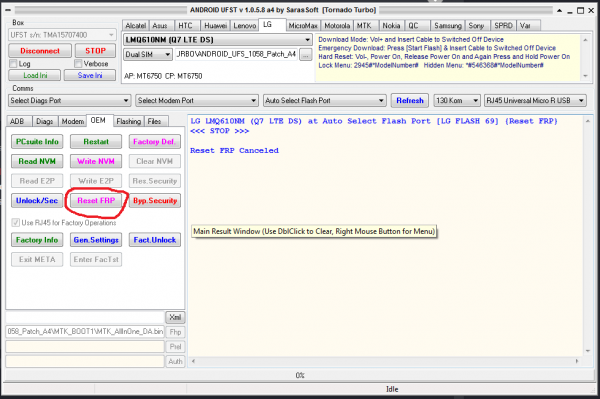Switch to the Samsung brand tab

point(448,26)
